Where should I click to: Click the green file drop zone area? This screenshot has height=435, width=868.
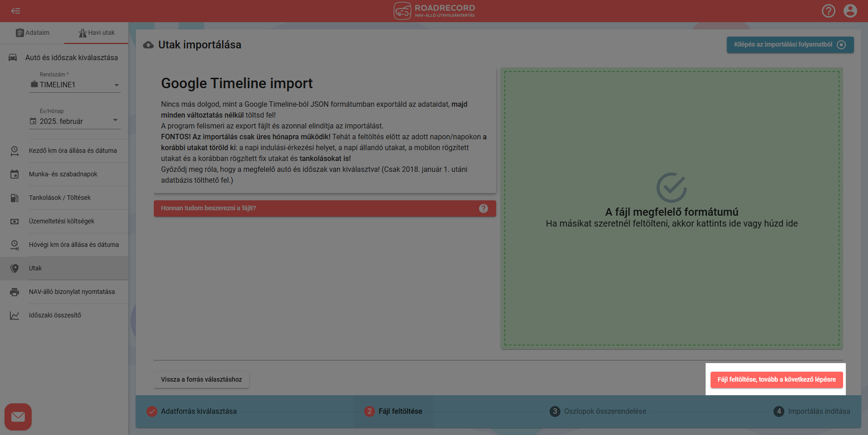[x=672, y=208]
